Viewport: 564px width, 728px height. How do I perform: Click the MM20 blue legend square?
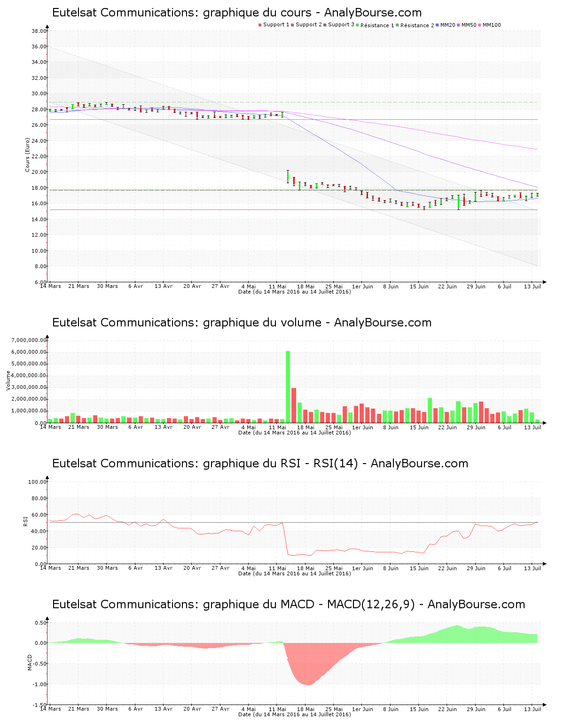click(438, 25)
